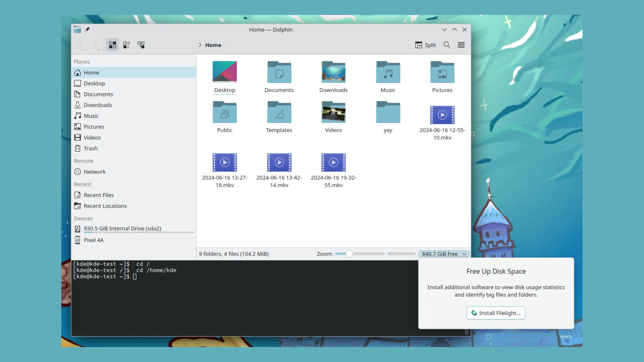Click the Dolphin window icon in title bar
The height and width of the screenshot is (362, 644).
[x=77, y=29]
